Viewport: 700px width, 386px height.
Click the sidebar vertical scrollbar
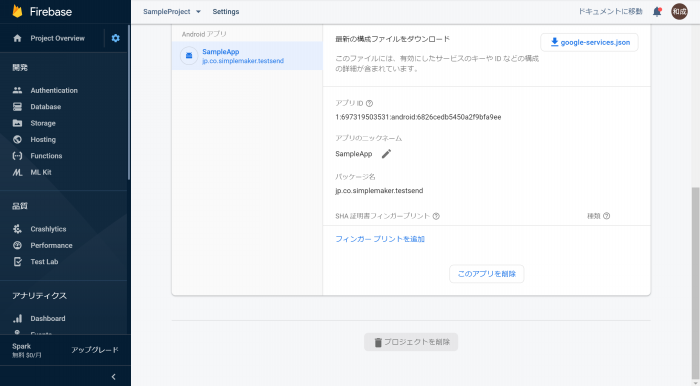tap(129, 103)
